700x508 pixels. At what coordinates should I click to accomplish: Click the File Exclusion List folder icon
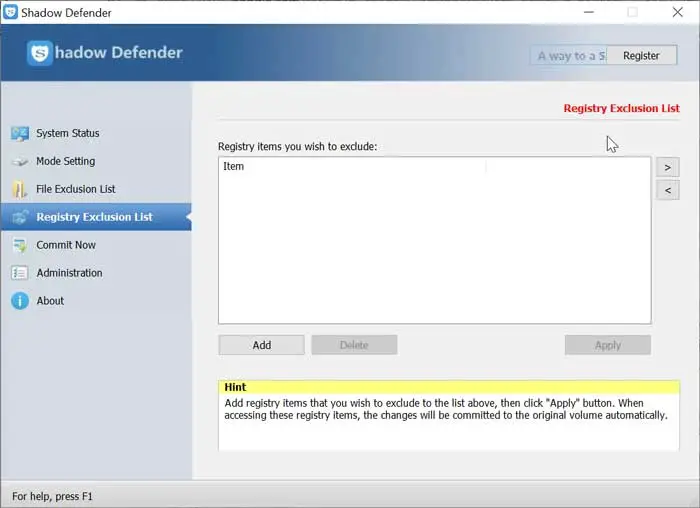pyautogui.click(x=19, y=190)
